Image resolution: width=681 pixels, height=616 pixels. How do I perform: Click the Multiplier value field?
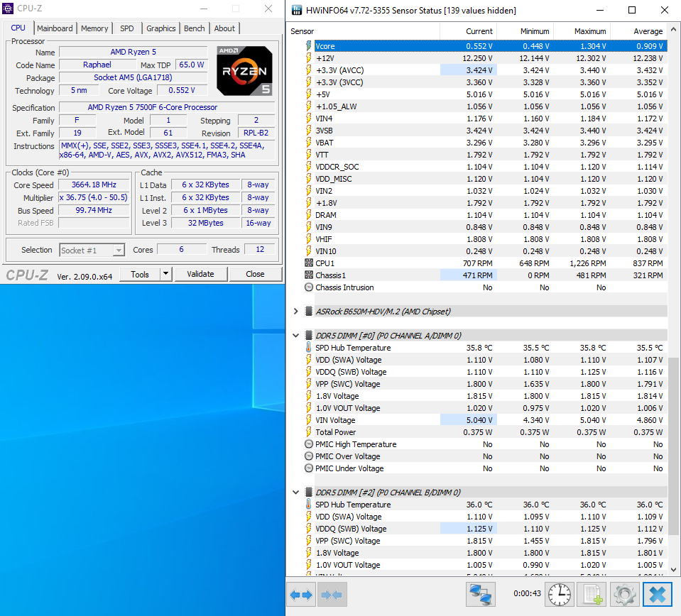coord(94,197)
